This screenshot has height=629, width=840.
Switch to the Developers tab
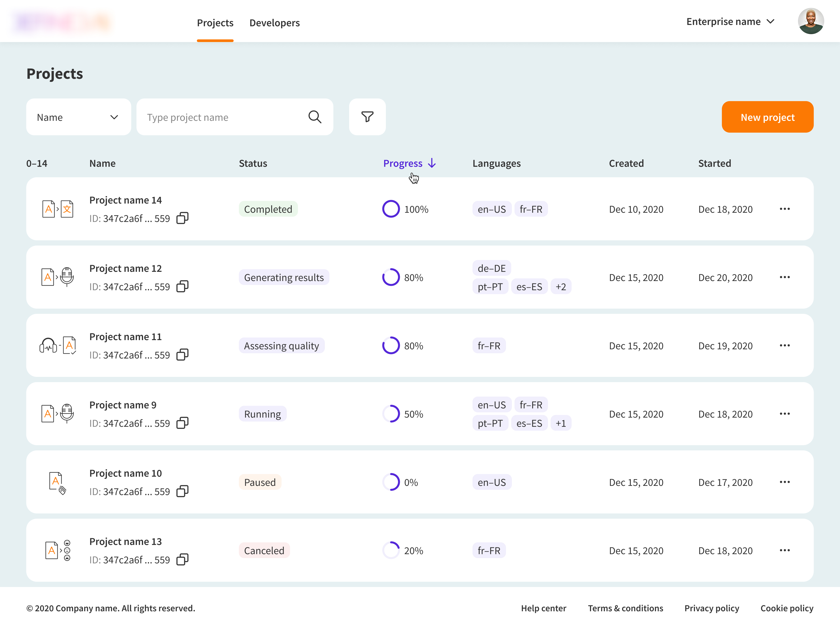(x=274, y=23)
